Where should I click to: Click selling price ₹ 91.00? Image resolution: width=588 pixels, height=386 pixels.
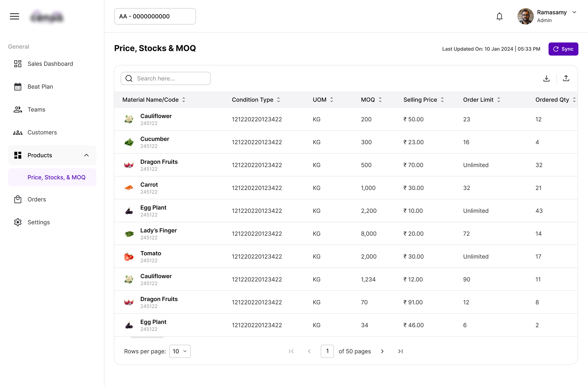click(413, 302)
